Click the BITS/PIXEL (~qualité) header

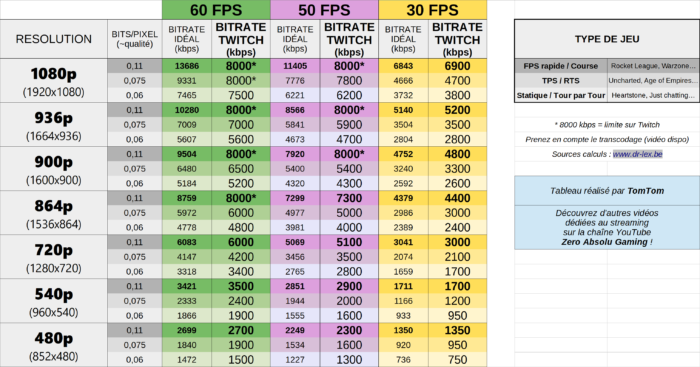pos(134,39)
